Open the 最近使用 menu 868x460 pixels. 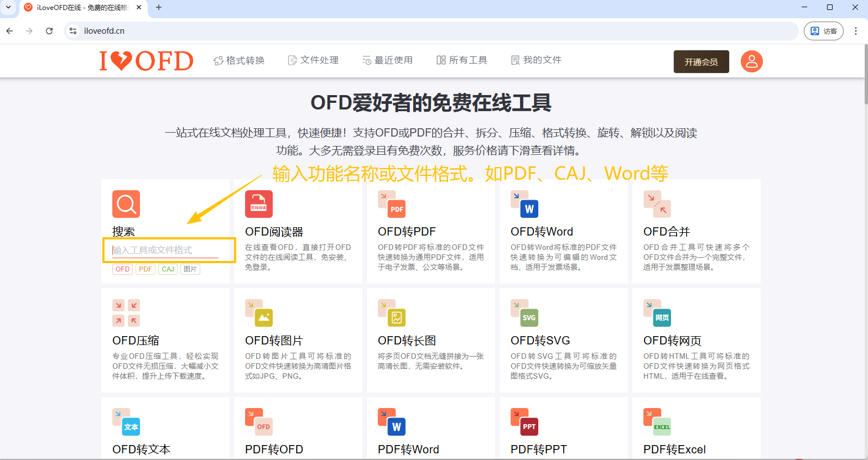tap(387, 60)
